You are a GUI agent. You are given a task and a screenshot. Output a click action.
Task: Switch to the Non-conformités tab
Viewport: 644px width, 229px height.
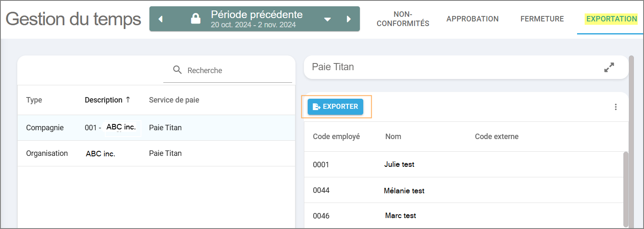403,19
